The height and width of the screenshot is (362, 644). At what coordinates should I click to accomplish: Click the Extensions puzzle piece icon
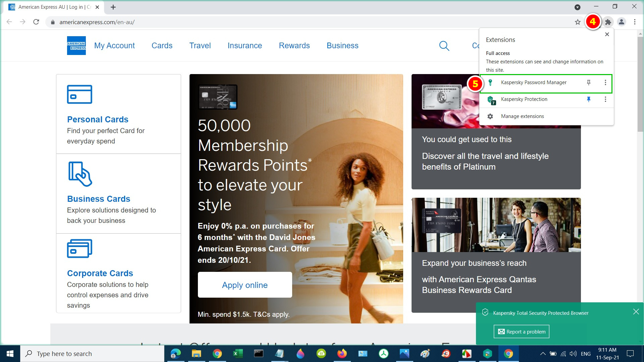pyautogui.click(x=608, y=22)
